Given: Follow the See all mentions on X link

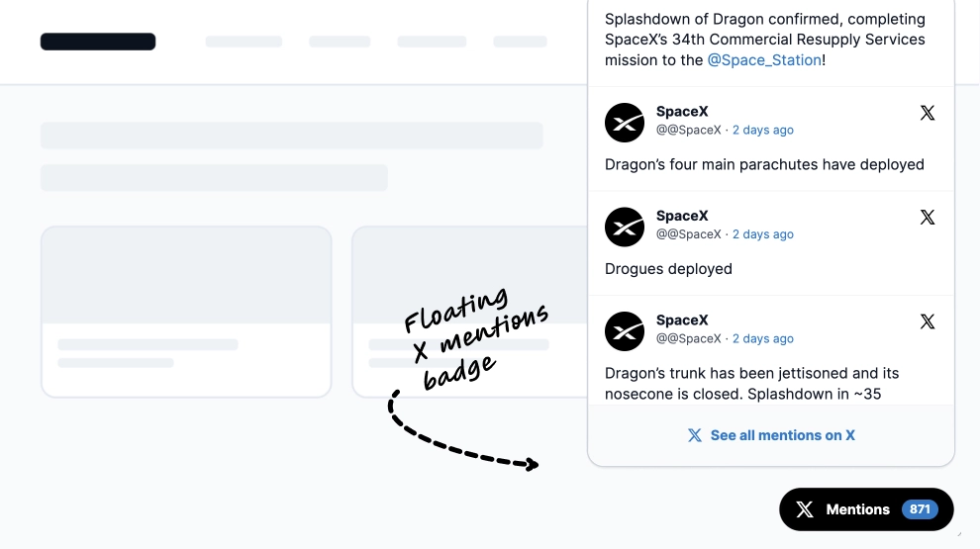Looking at the screenshot, I should pyautogui.click(x=782, y=435).
